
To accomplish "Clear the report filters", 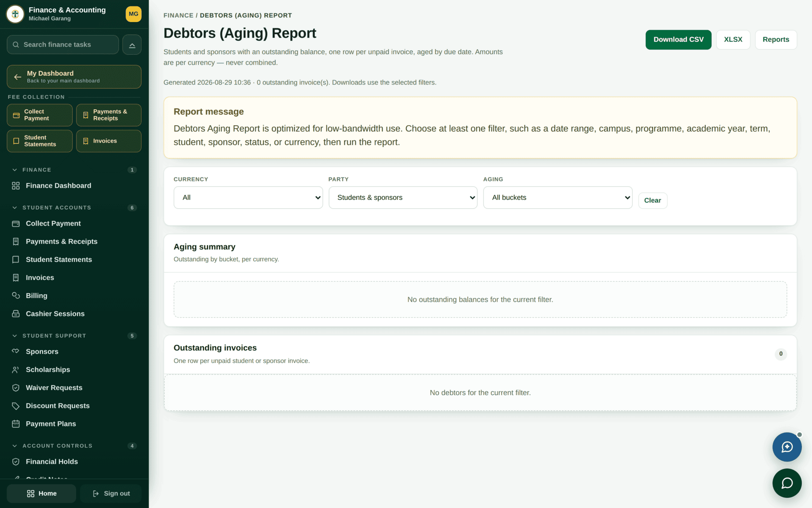I will (653, 201).
